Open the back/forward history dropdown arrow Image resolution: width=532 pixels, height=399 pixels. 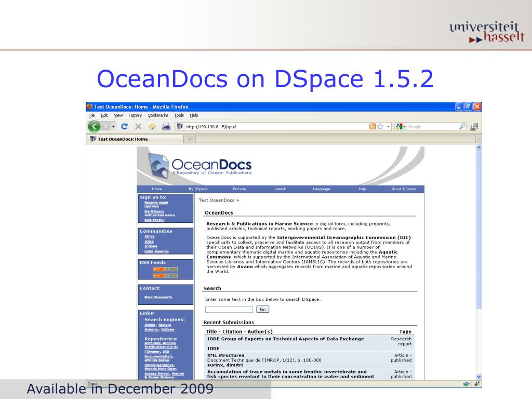click(113, 127)
